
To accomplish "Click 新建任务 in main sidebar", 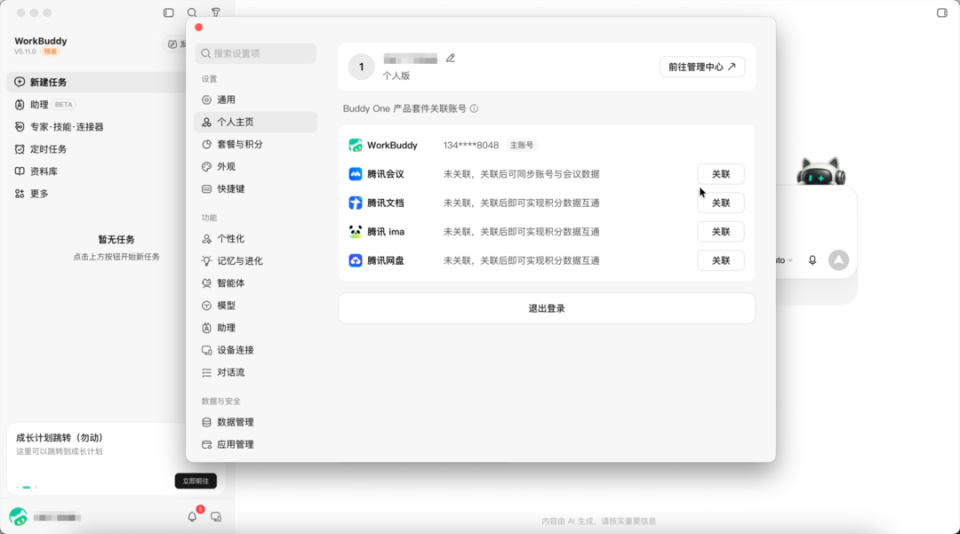I will (96, 82).
